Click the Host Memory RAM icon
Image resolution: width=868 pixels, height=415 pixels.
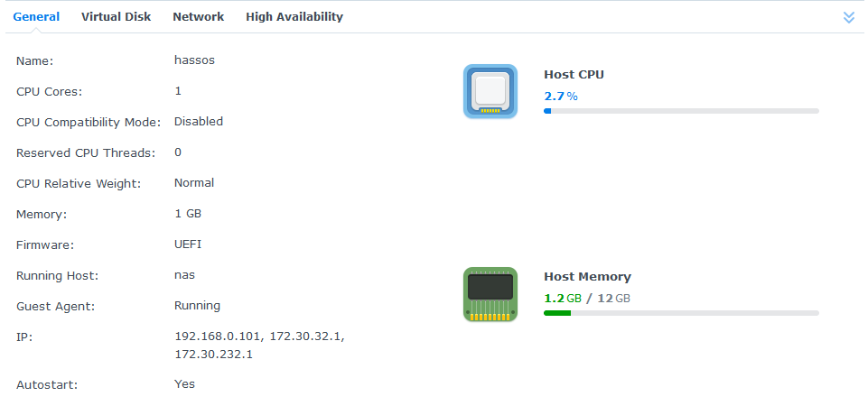pyautogui.click(x=490, y=294)
